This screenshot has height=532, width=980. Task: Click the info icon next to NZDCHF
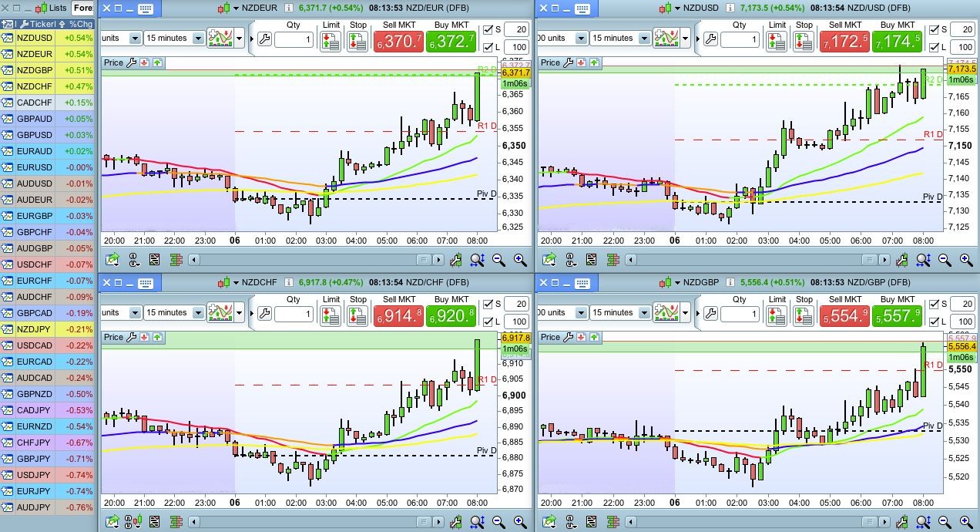click(x=289, y=283)
